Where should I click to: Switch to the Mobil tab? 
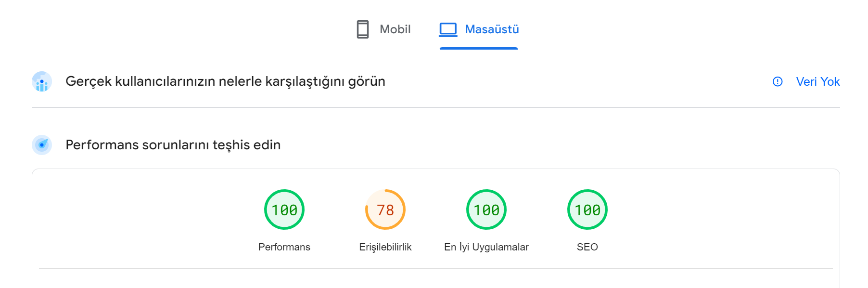coord(383,29)
